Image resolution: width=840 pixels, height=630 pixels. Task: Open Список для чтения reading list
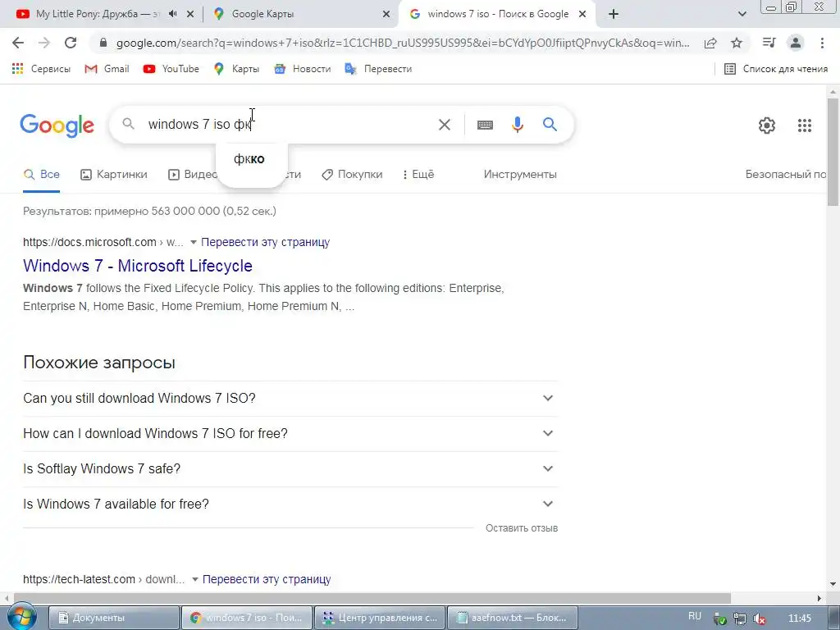pyautogui.click(x=776, y=69)
